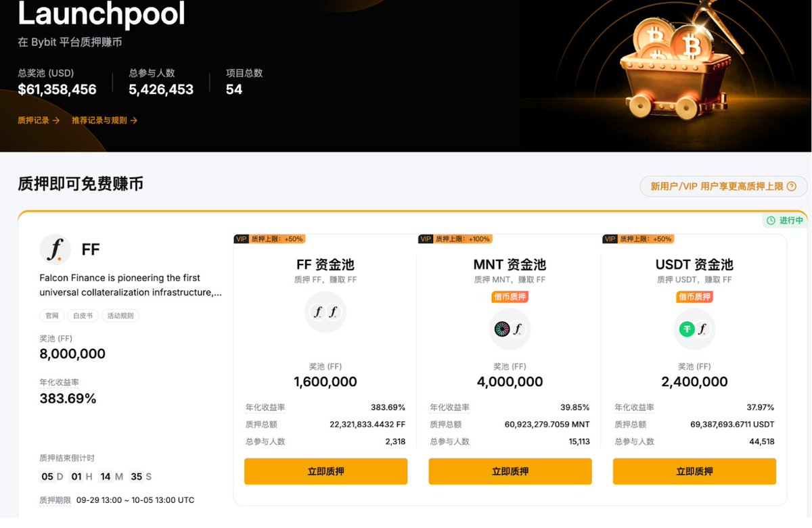Click the FF project logo icon
812x528 pixels.
click(x=55, y=249)
